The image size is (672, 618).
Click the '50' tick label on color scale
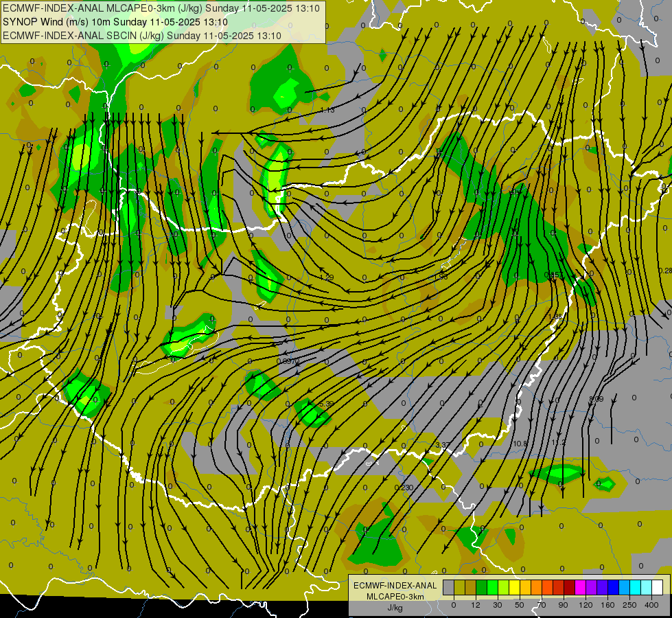coord(520,605)
